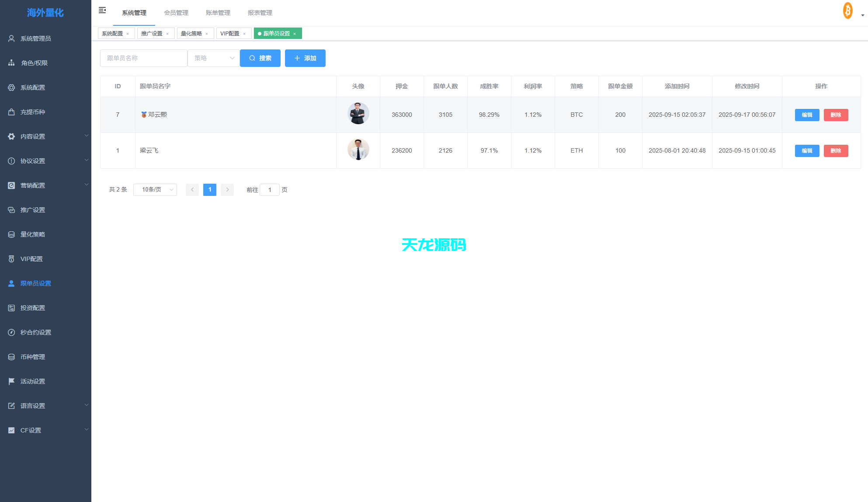This screenshot has width=868, height=502.
Task: Open the 10条/页 page size dropdown
Action: coord(155,189)
